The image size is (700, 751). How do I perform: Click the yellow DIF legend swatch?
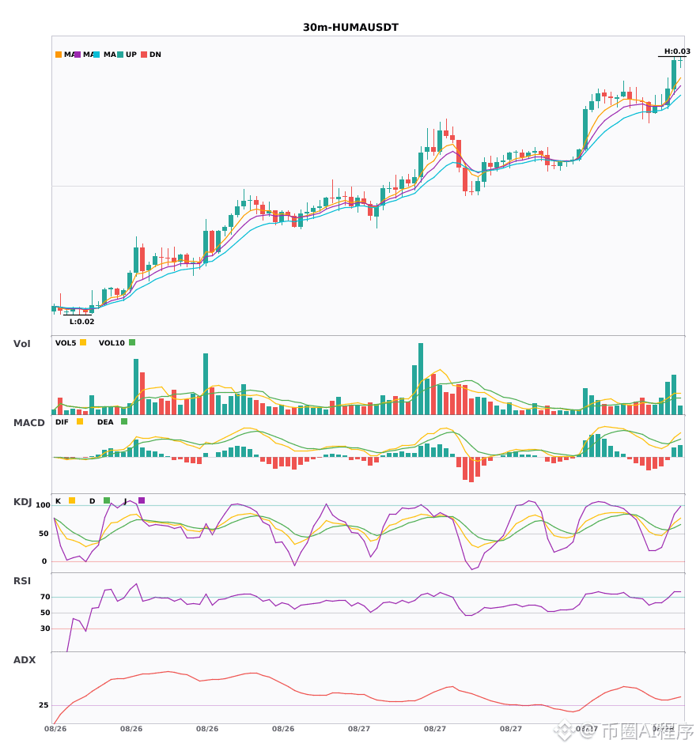[x=80, y=421]
